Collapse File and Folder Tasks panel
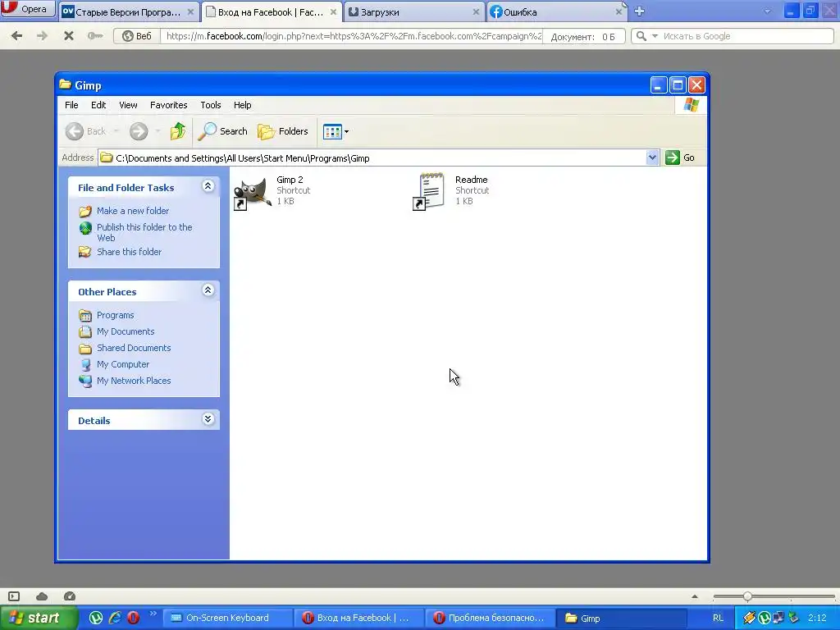The height and width of the screenshot is (630, 840). point(208,186)
